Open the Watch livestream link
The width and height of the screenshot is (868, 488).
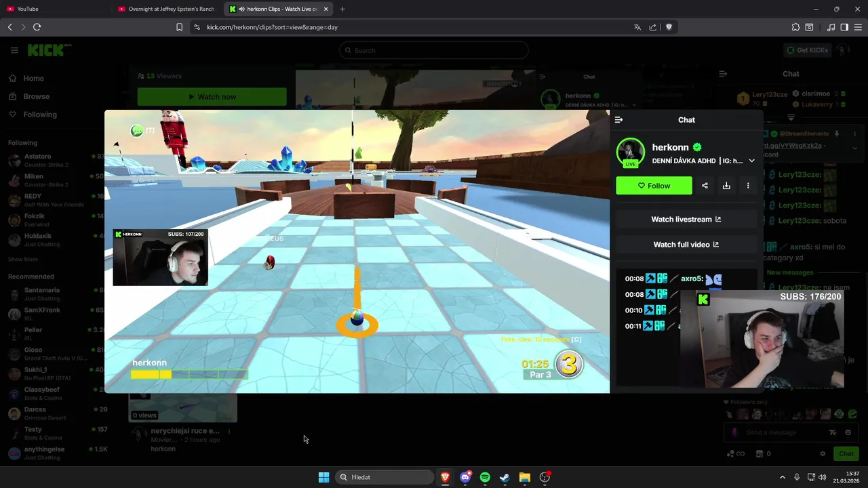[x=686, y=219]
